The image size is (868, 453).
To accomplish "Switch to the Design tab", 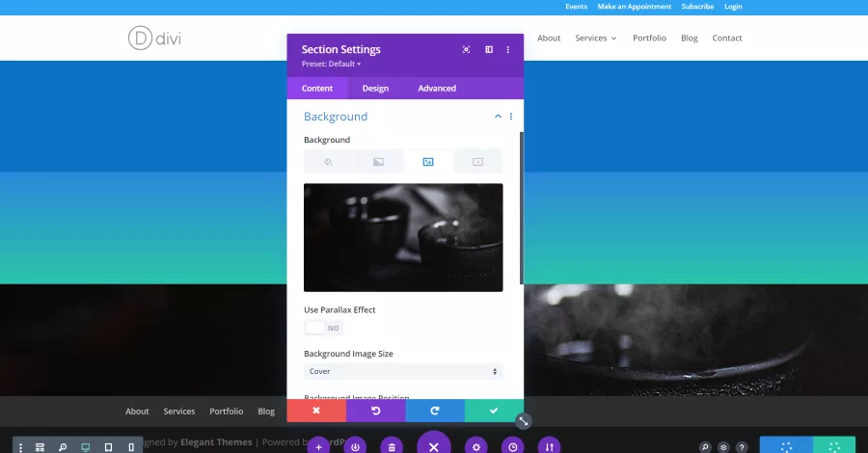I will coord(375,89).
